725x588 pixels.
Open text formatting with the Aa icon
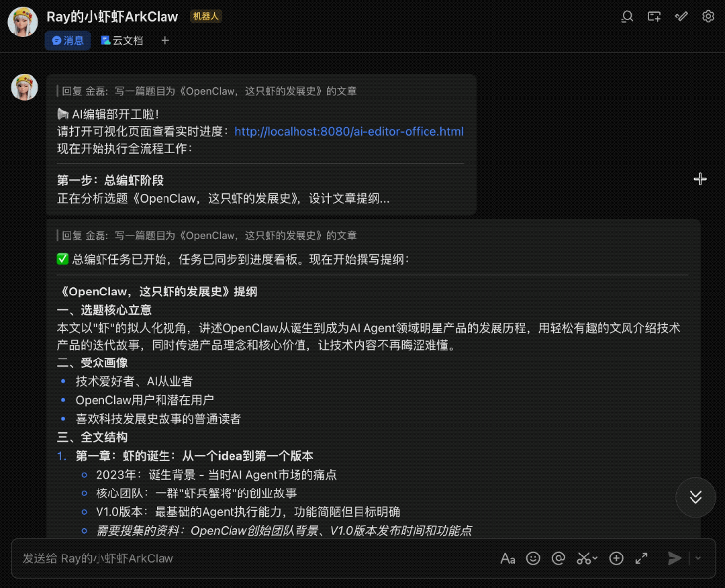pos(507,558)
